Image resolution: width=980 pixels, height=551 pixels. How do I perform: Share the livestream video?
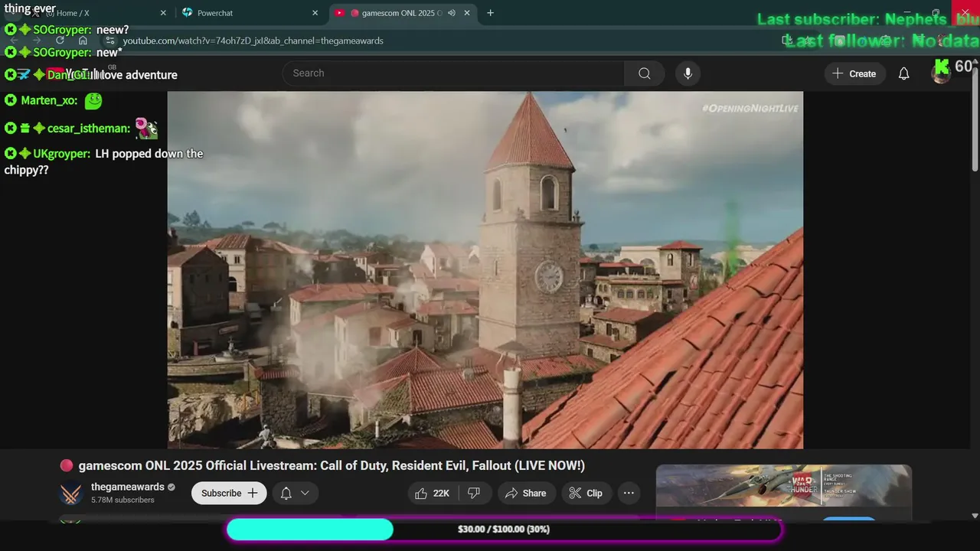pyautogui.click(x=525, y=493)
